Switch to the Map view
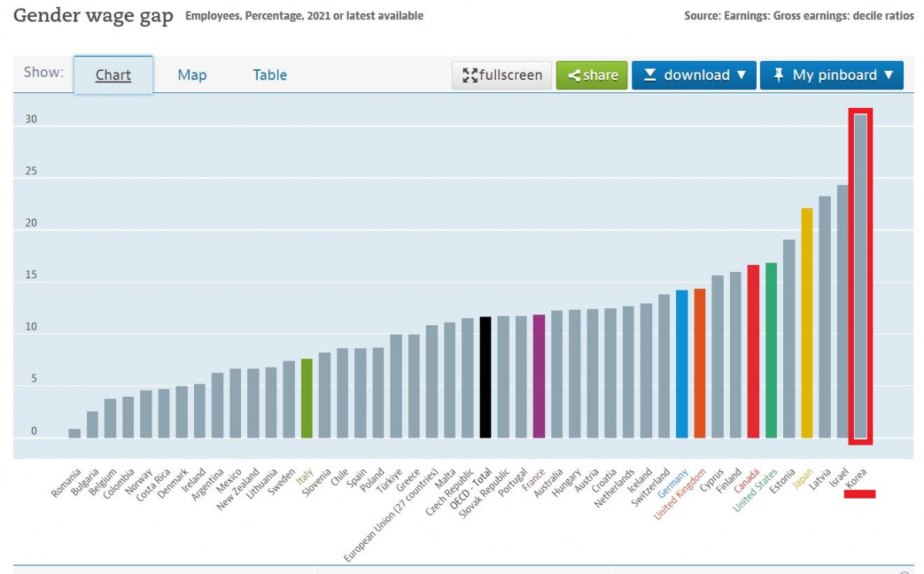 click(192, 75)
